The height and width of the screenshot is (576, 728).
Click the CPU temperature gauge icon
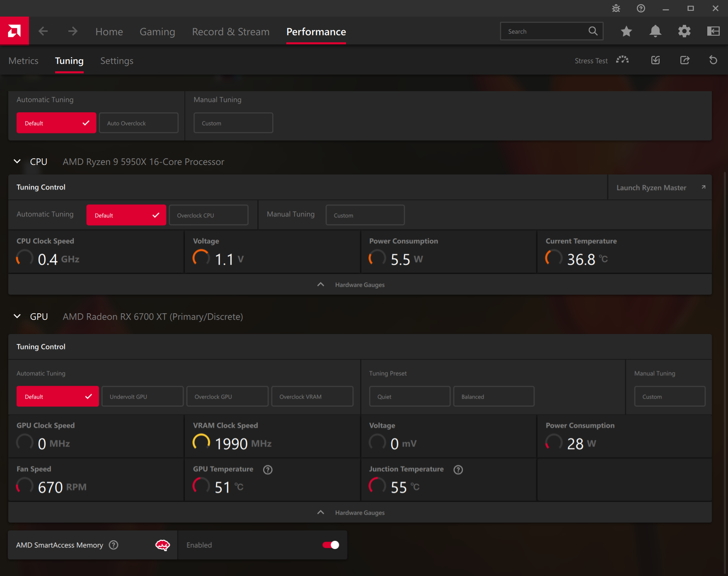554,258
